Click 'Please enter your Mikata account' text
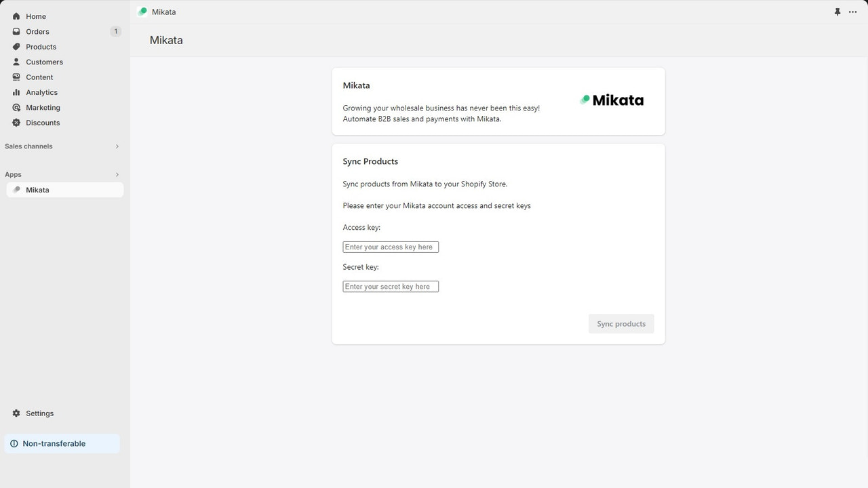This screenshot has width=868, height=488. [437, 205]
